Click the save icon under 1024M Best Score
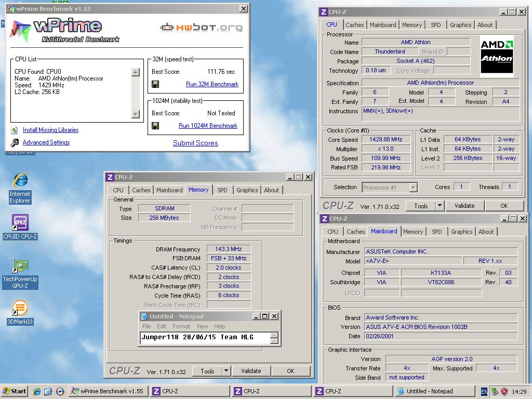 155,126
